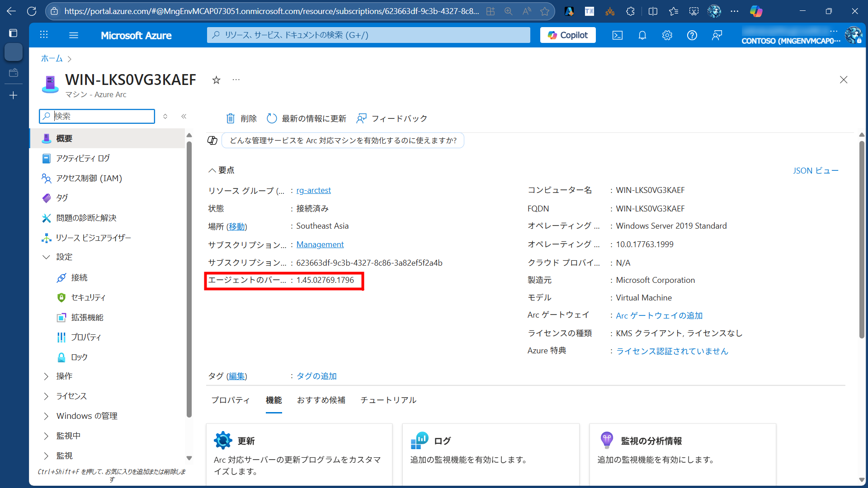This screenshot has height=488, width=868.
Task: Open 拡張機能 in the sidebar
Action: point(87,318)
